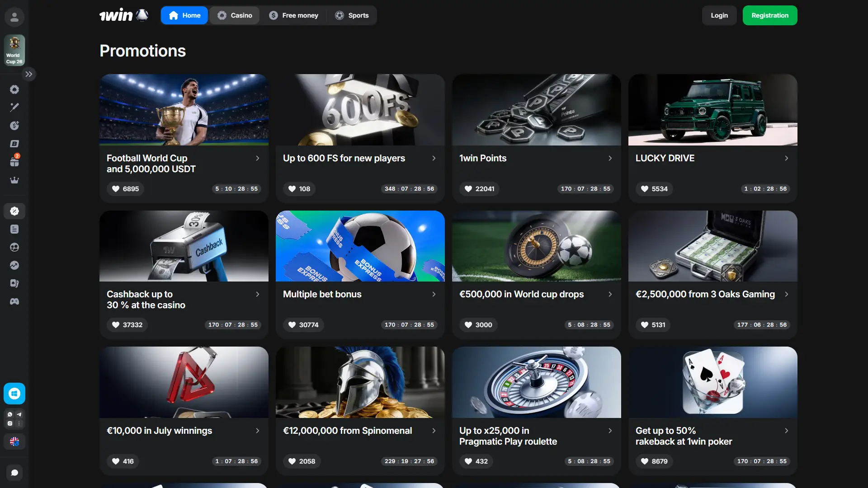Viewport: 868px width, 488px height.
Task: Open the World Cup 26 sidebar shortcut
Action: (x=14, y=50)
